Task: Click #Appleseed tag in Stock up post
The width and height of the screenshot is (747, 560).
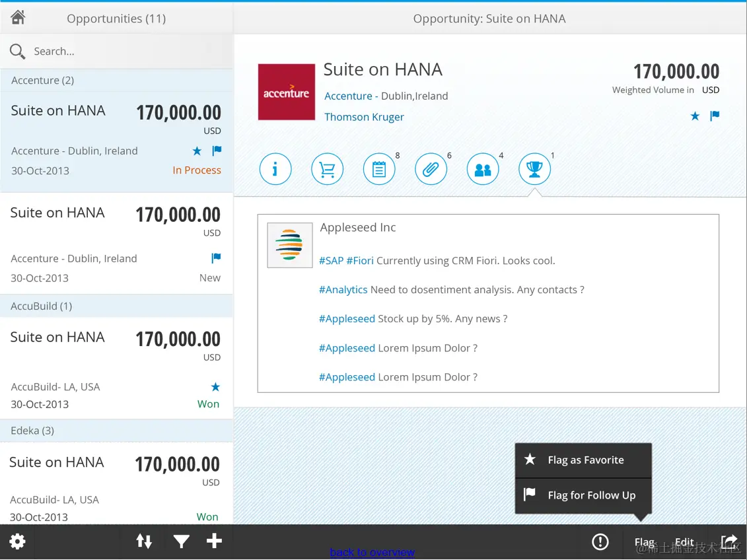Action: tap(347, 319)
